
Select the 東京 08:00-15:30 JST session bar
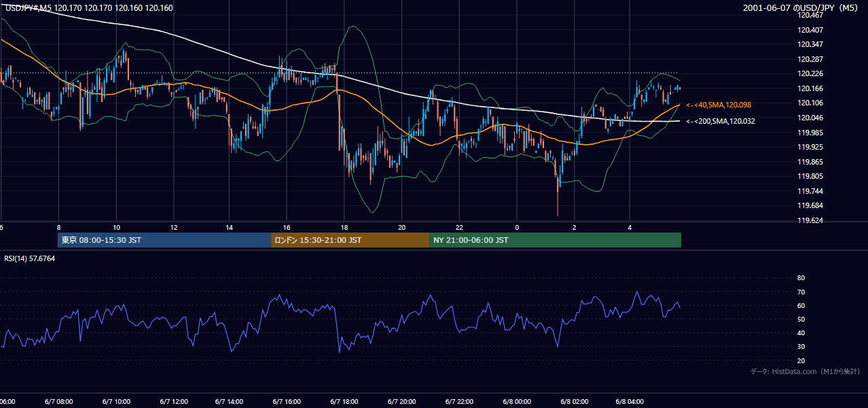[164, 240]
